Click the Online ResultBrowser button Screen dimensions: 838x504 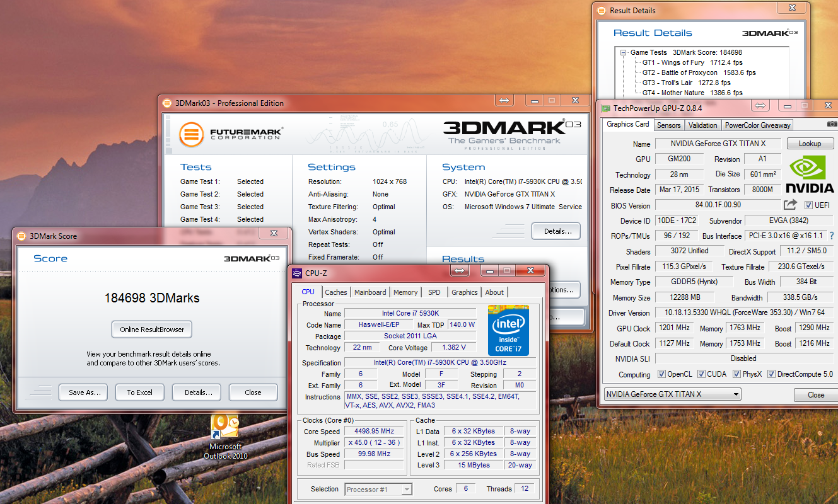152,329
